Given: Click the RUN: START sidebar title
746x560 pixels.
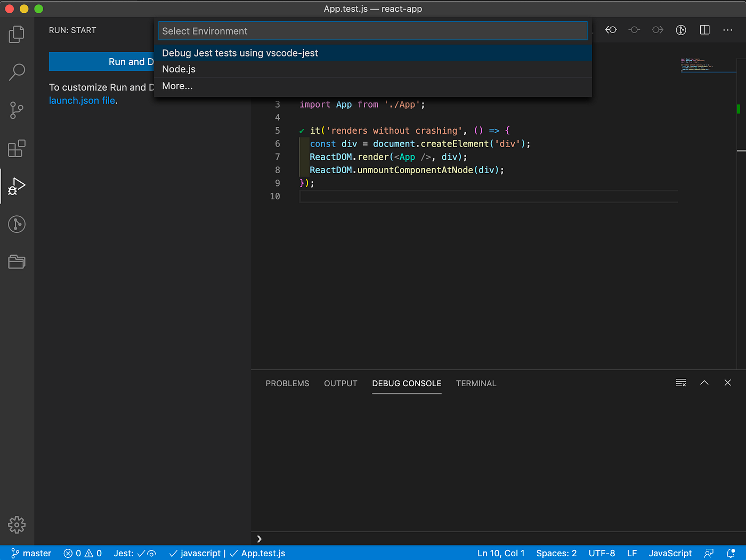Looking at the screenshot, I should click(72, 30).
